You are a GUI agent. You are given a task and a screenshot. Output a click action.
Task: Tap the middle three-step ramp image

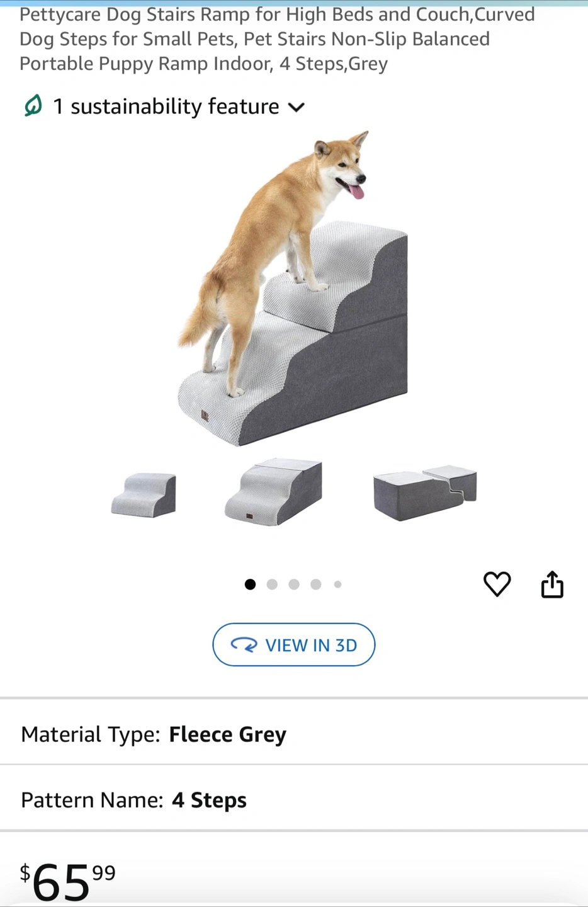[274, 492]
